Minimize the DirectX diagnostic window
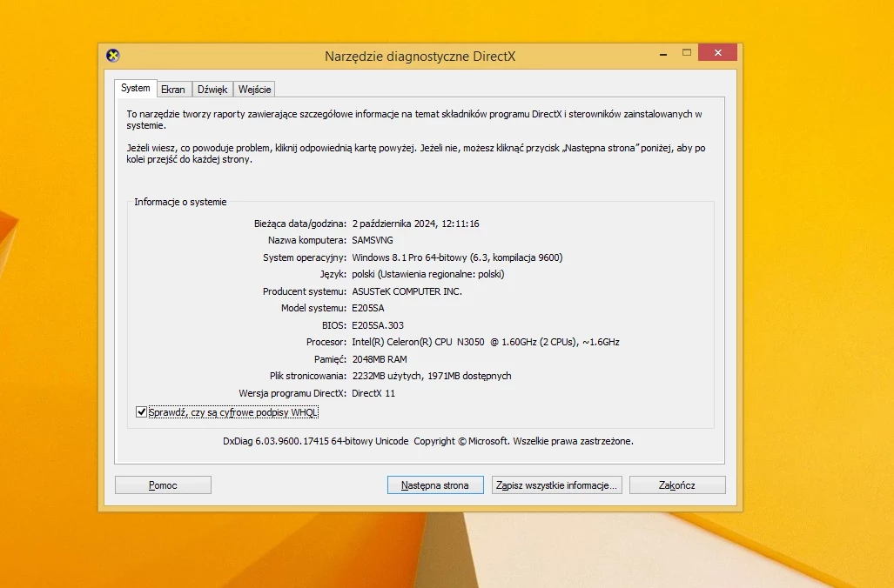 663,53
